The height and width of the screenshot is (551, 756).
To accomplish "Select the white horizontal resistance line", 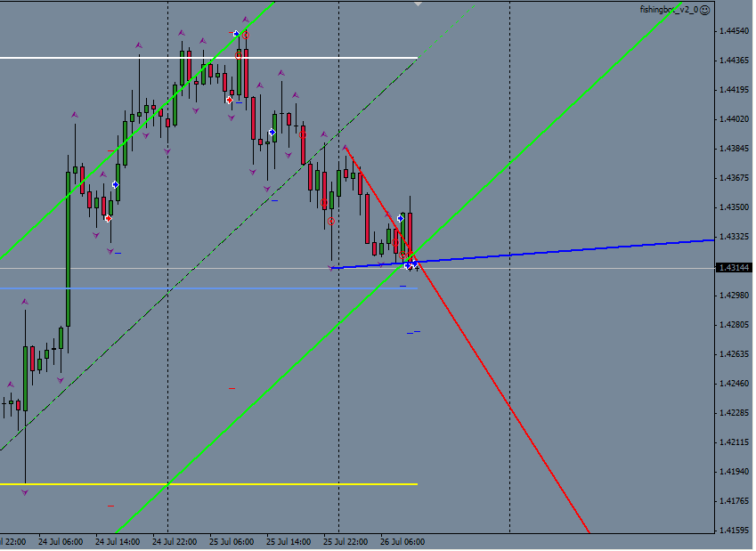I will pyautogui.click(x=208, y=59).
